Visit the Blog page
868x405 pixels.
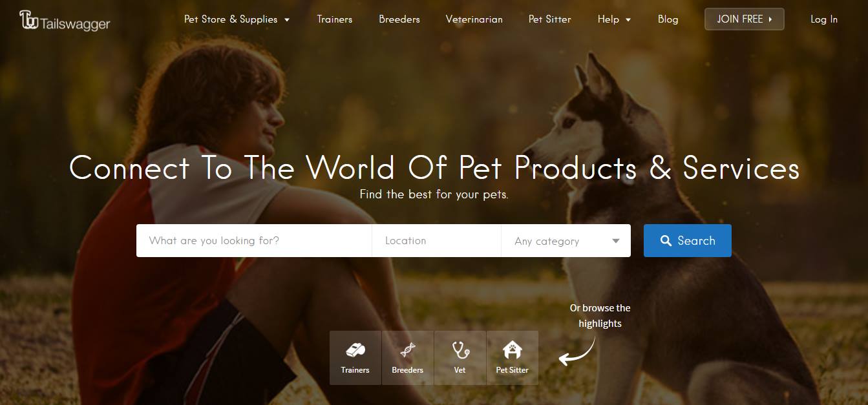coord(668,19)
